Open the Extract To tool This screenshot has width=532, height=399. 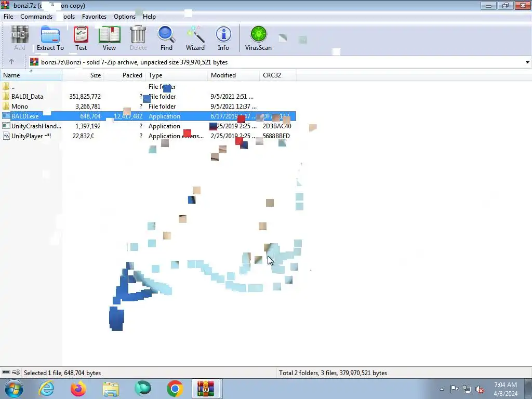click(x=50, y=38)
